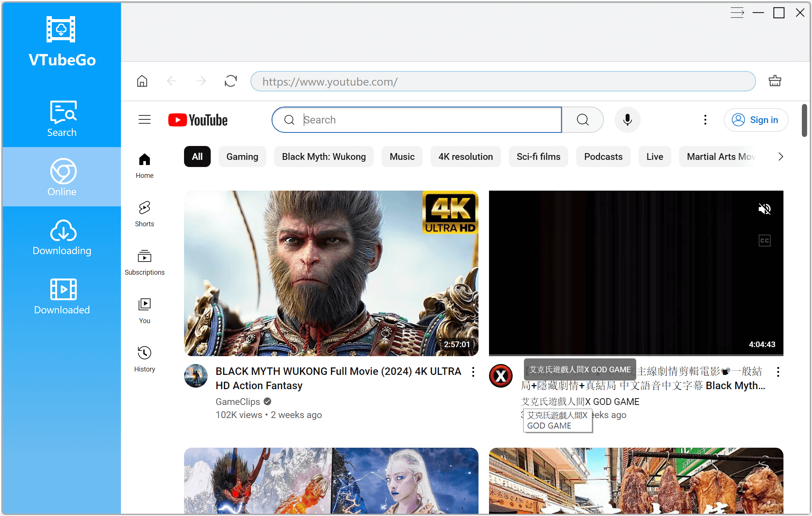Open YouTube's three-dot settings menu

pyautogui.click(x=705, y=119)
